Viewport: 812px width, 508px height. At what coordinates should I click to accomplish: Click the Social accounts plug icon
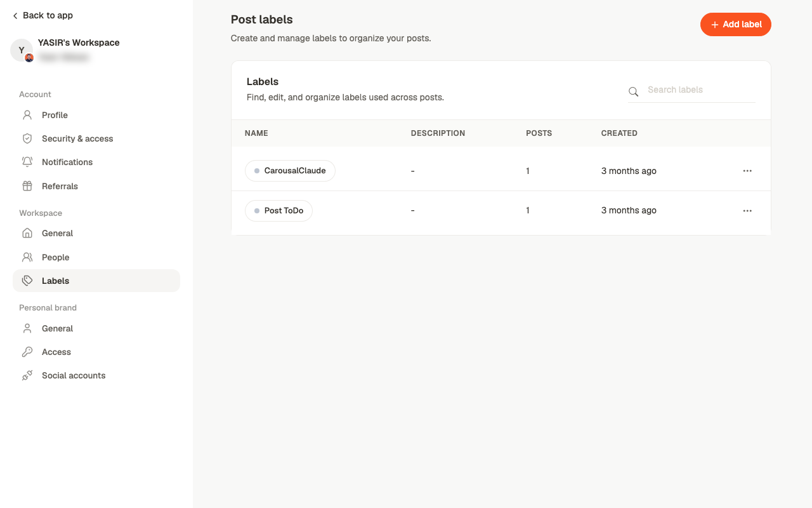pos(27,375)
